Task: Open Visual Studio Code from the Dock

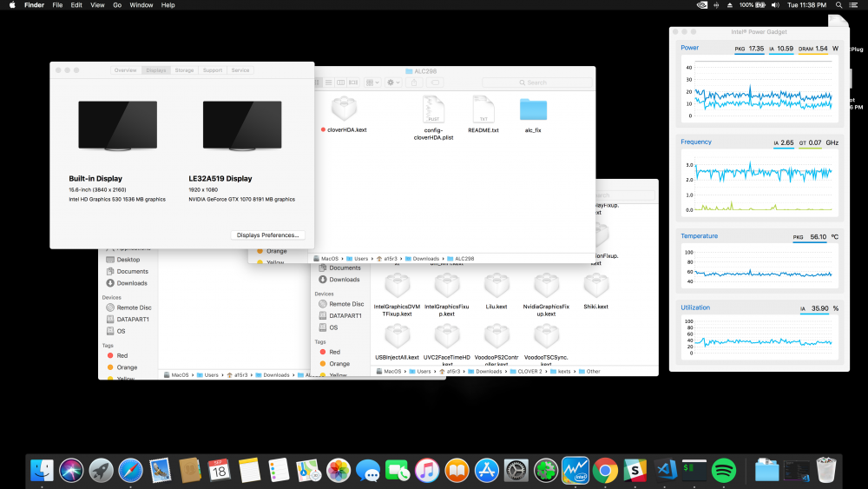Action: point(665,471)
